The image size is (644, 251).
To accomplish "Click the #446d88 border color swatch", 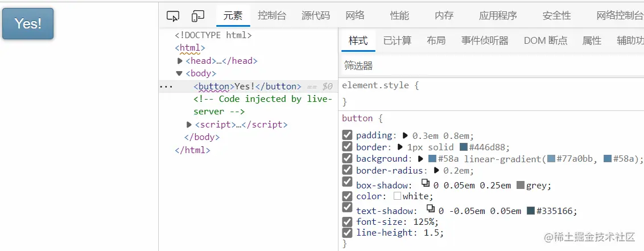I will 464,147.
